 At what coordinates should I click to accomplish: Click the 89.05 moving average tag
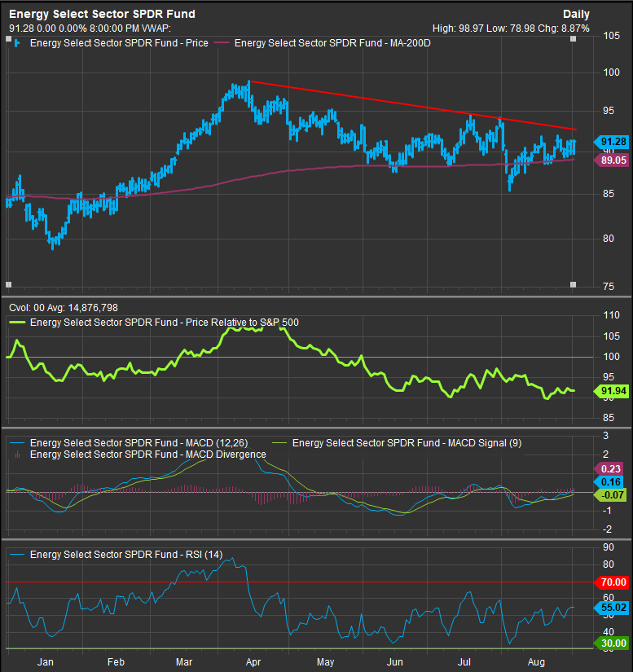pos(612,160)
